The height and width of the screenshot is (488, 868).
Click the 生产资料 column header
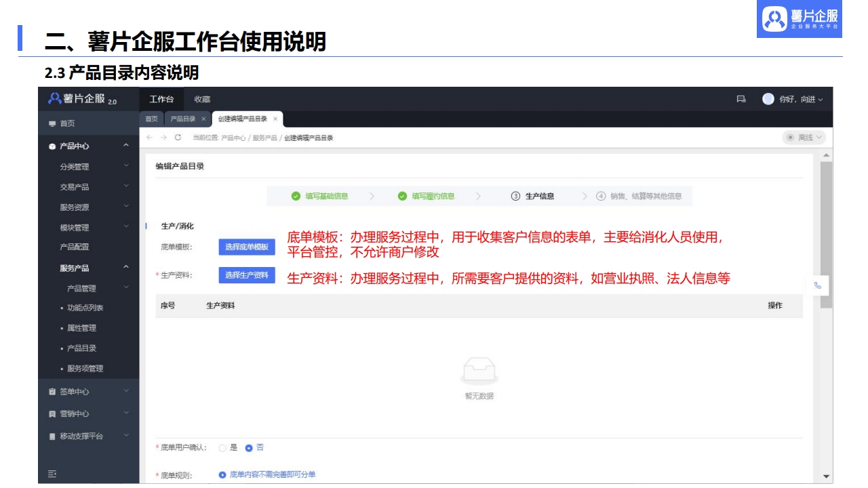pos(220,306)
